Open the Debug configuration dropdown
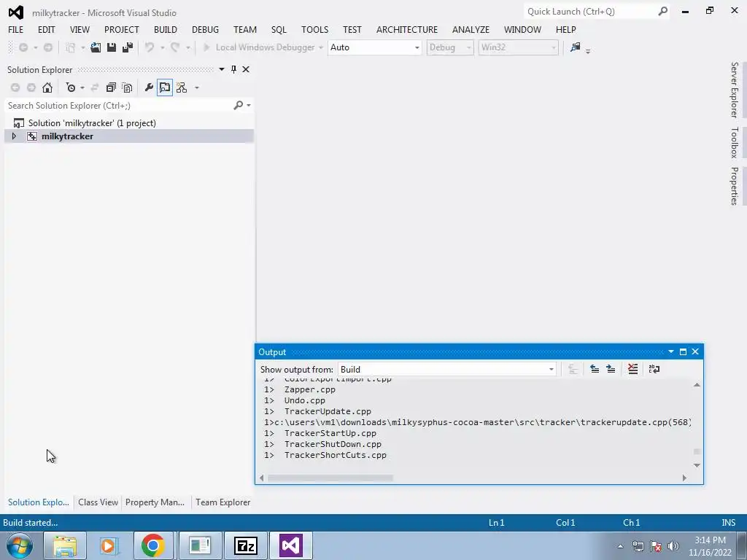Screen dimensions: 747x560 (469, 47)
